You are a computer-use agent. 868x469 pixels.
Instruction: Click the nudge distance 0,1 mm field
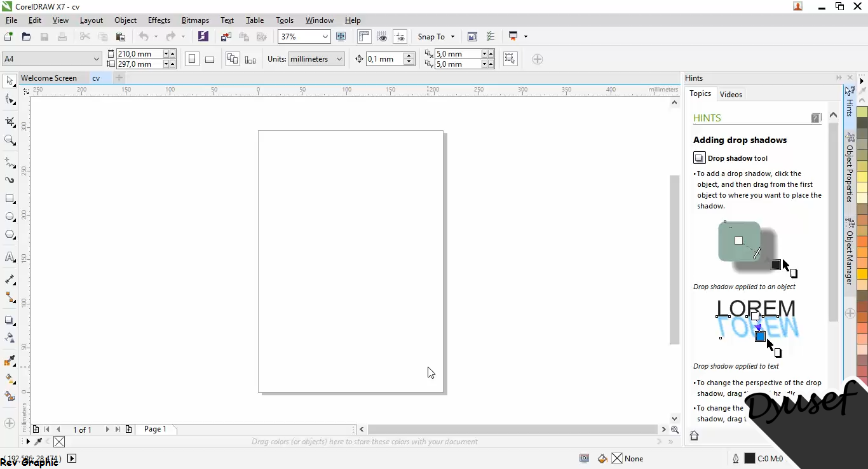pos(384,59)
